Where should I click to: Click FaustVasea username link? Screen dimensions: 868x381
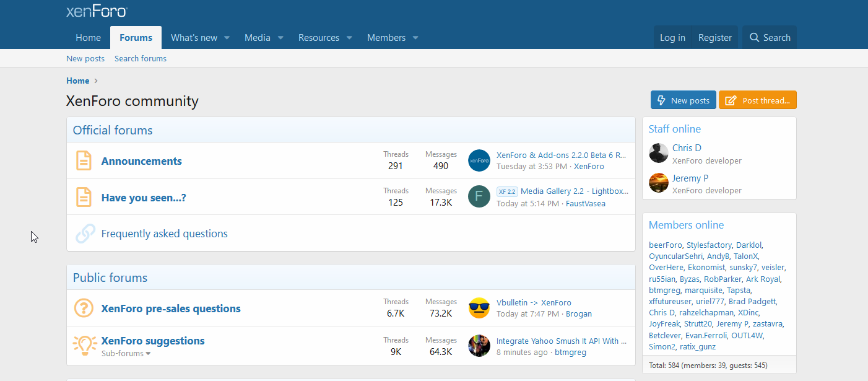(x=586, y=203)
